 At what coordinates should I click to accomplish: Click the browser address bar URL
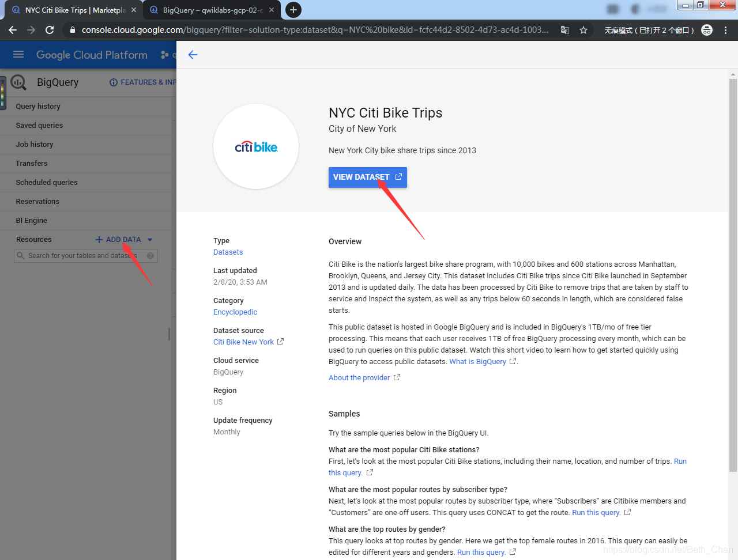tap(315, 30)
